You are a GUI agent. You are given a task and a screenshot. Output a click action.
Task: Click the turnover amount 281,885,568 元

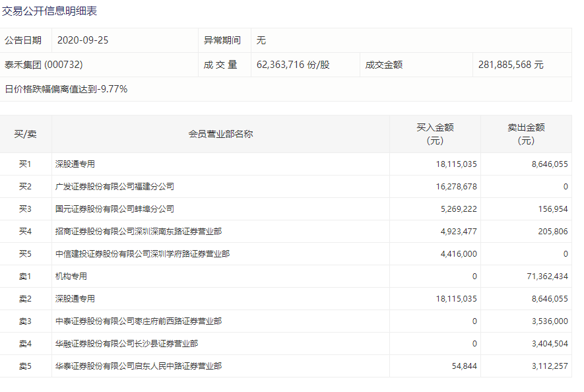[x=511, y=65]
